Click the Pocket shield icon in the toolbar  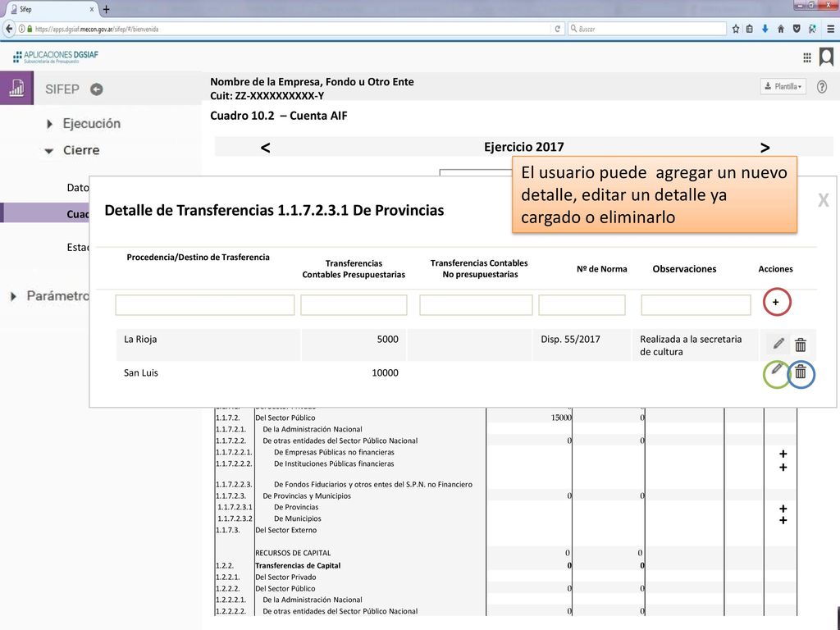pos(797,29)
